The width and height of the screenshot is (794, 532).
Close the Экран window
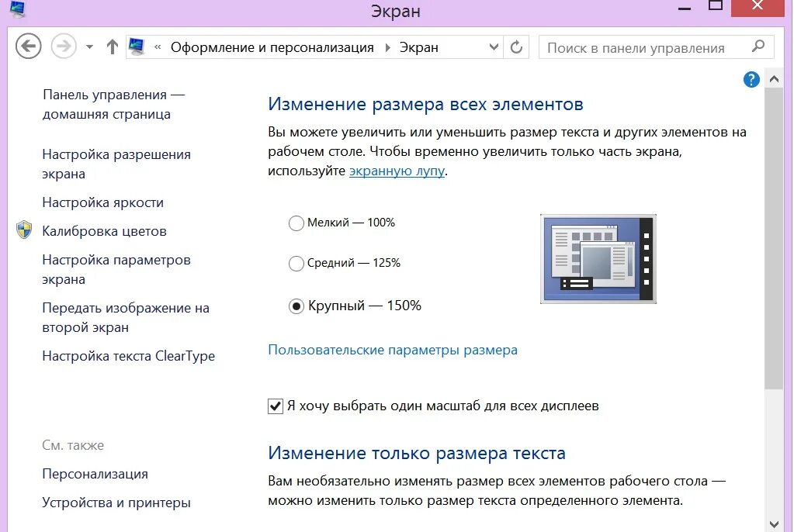(x=758, y=6)
